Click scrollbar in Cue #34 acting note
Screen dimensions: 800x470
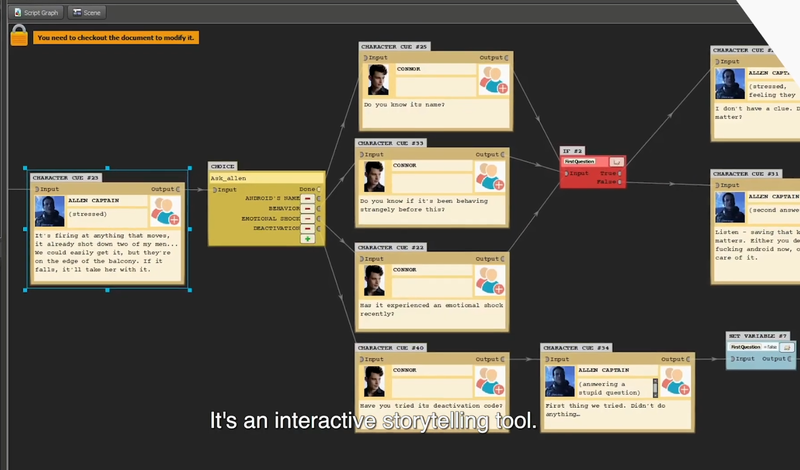pyautogui.click(x=656, y=386)
